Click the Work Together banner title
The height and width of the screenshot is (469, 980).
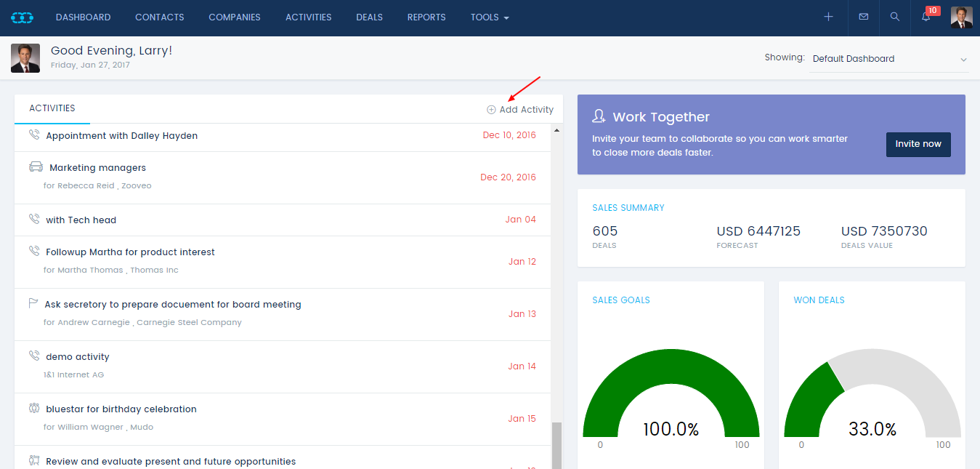click(661, 117)
